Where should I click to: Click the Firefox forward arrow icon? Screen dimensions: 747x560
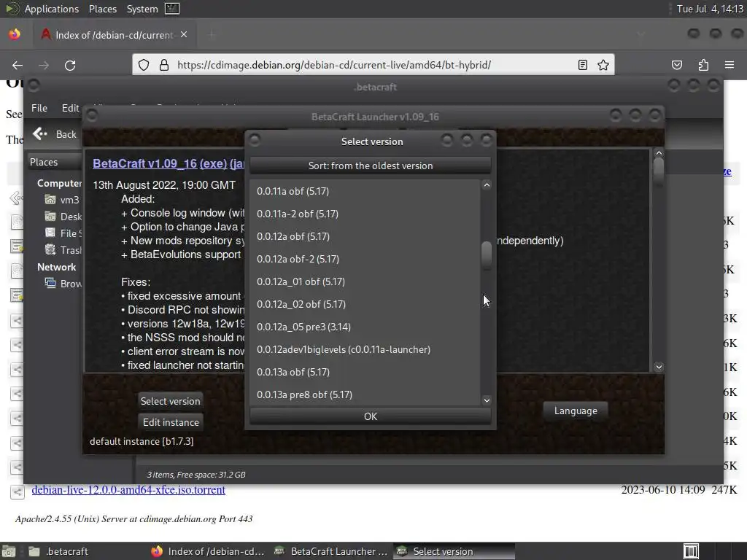44,65
